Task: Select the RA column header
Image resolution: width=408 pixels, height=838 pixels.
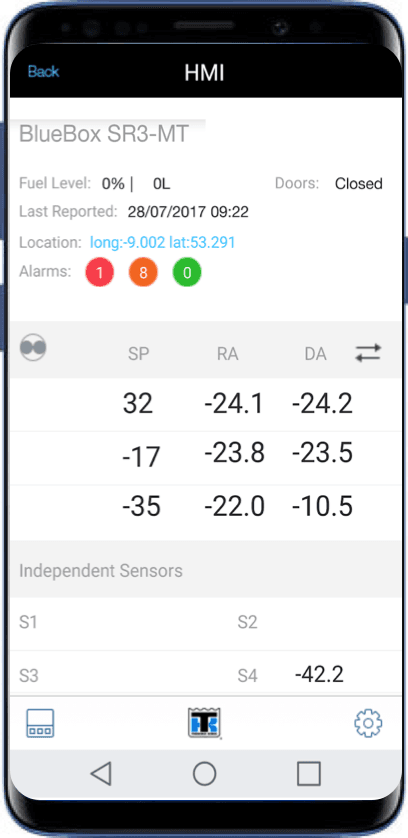Action: point(227,354)
